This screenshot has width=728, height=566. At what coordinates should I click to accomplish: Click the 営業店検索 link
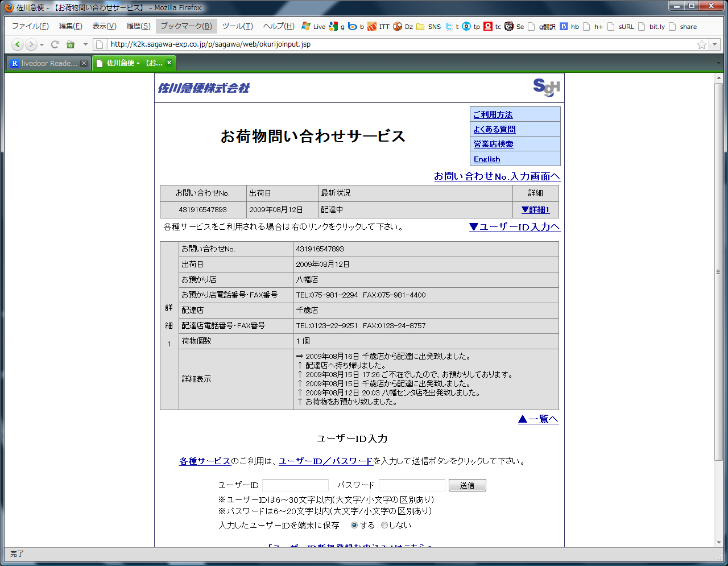[x=494, y=144]
